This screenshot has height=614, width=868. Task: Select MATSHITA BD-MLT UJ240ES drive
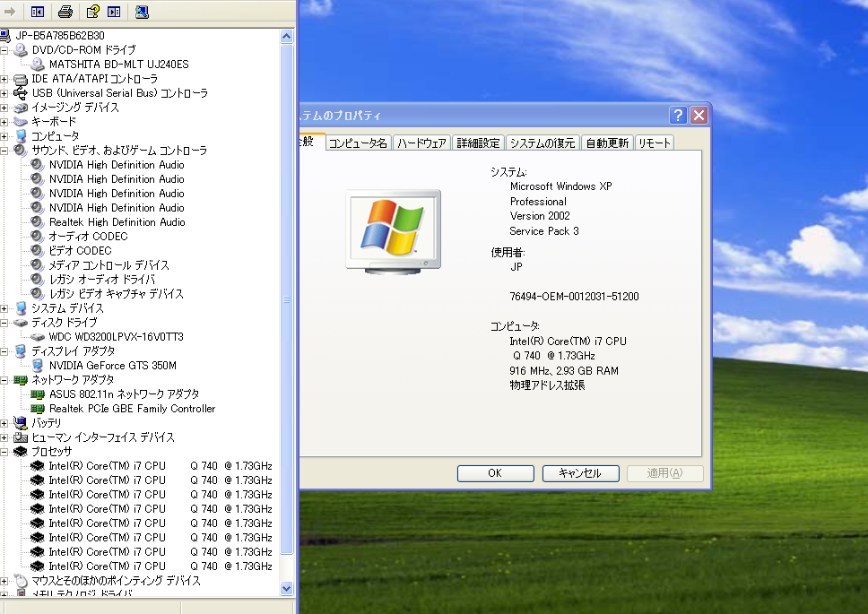[x=118, y=65]
